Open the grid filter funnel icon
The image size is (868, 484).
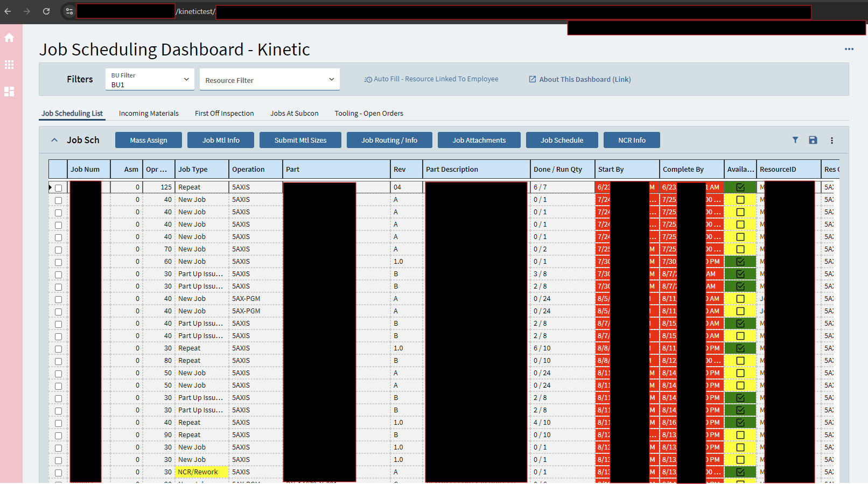point(795,140)
